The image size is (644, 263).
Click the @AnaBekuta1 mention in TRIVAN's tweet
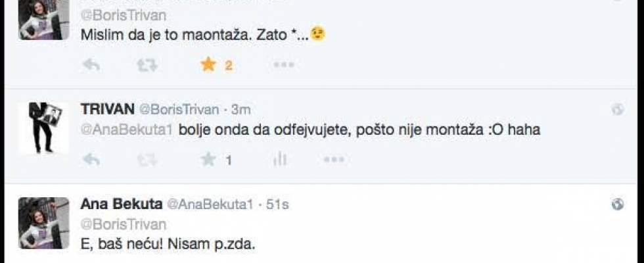pyautogui.click(x=126, y=130)
